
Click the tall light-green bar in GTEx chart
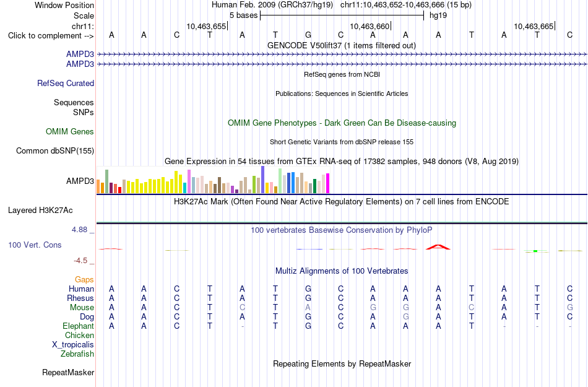pyautogui.click(x=280, y=181)
